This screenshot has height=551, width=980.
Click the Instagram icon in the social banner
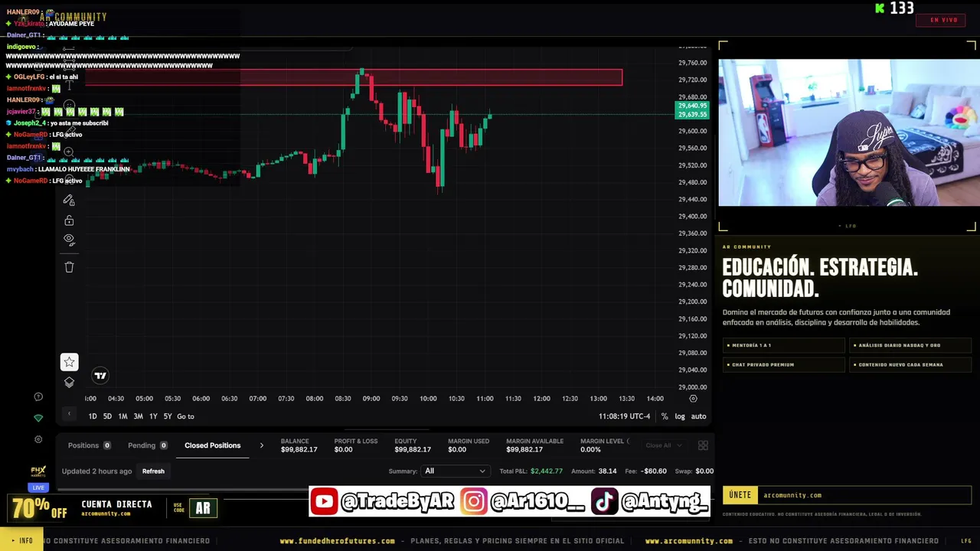[x=474, y=502]
